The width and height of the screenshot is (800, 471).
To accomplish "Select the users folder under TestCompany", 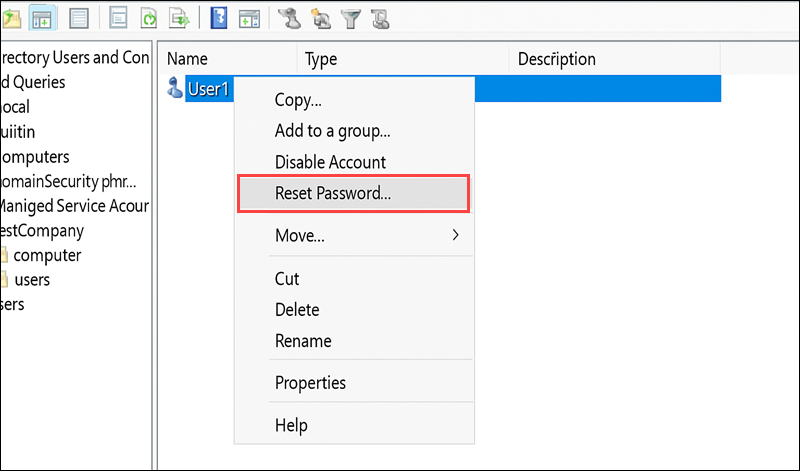I will (x=32, y=280).
